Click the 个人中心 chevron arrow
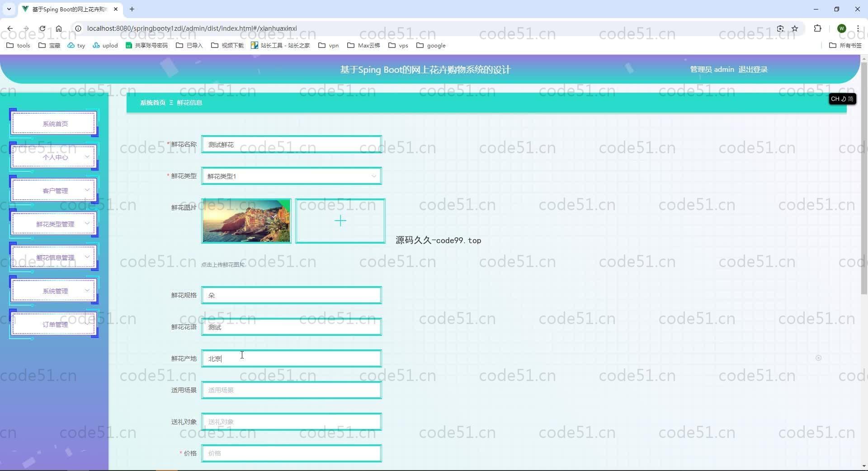 point(87,156)
